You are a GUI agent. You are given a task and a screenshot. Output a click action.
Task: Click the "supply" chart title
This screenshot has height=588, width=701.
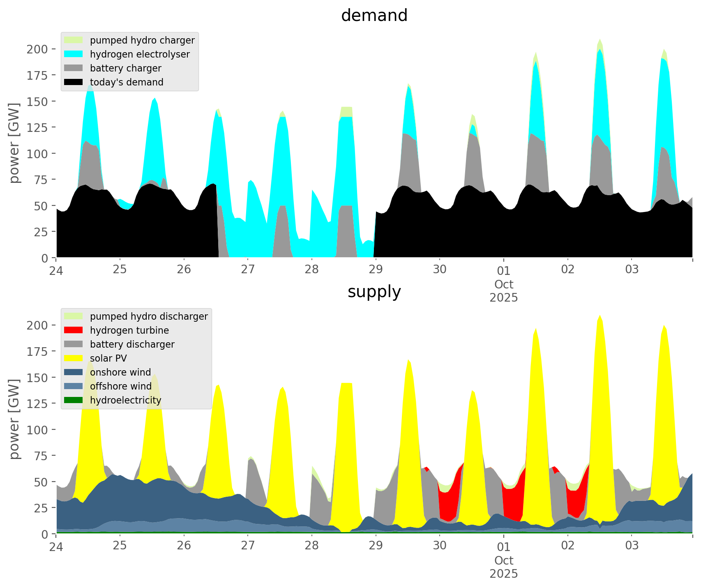coord(374,292)
